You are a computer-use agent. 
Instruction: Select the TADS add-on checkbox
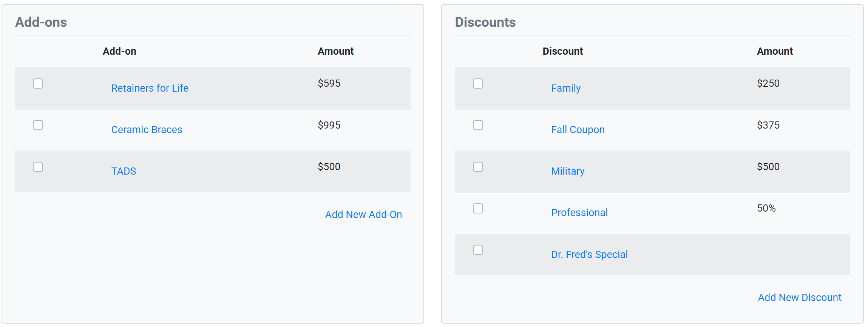coord(38,167)
